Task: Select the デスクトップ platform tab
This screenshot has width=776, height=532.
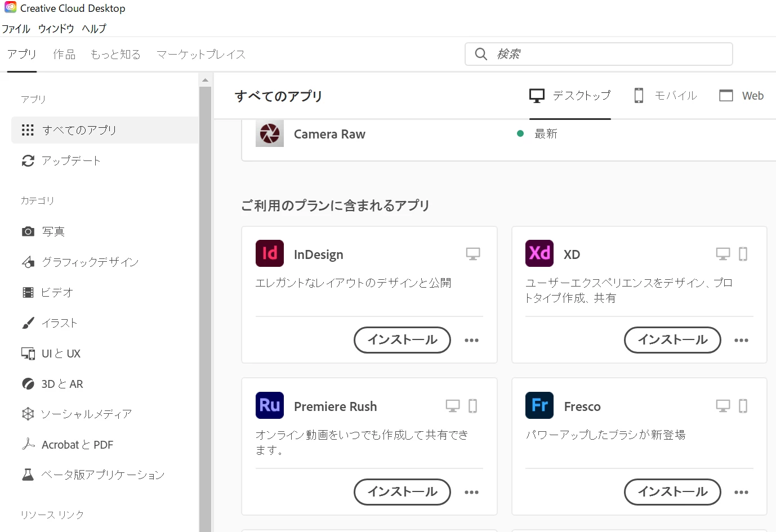Action: tap(570, 96)
